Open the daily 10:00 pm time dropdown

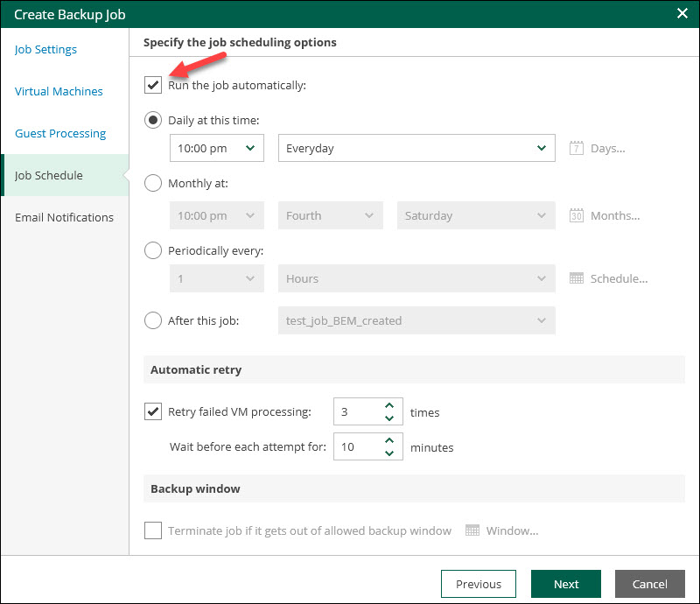click(x=217, y=148)
